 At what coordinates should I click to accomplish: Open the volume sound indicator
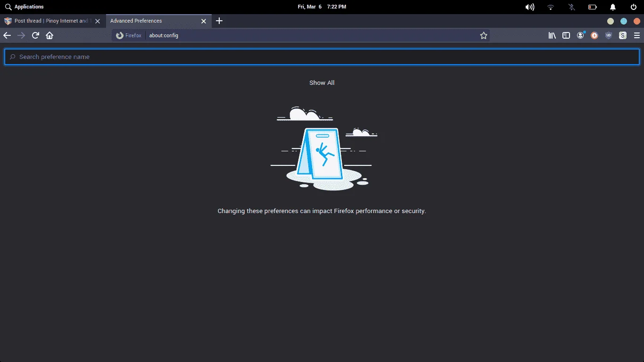pyautogui.click(x=530, y=7)
